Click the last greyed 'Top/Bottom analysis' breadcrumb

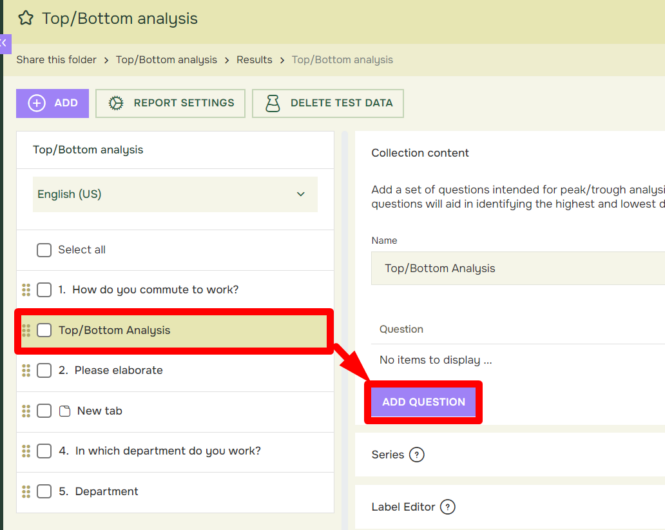tap(342, 60)
